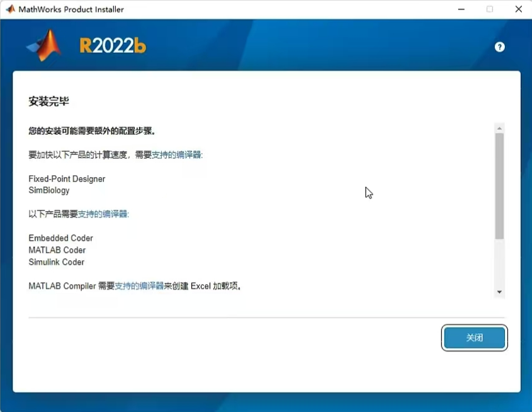Open 支持的编译器 link after 计算速度
The width and height of the screenshot is (532, 412).
tap(176, 155)
